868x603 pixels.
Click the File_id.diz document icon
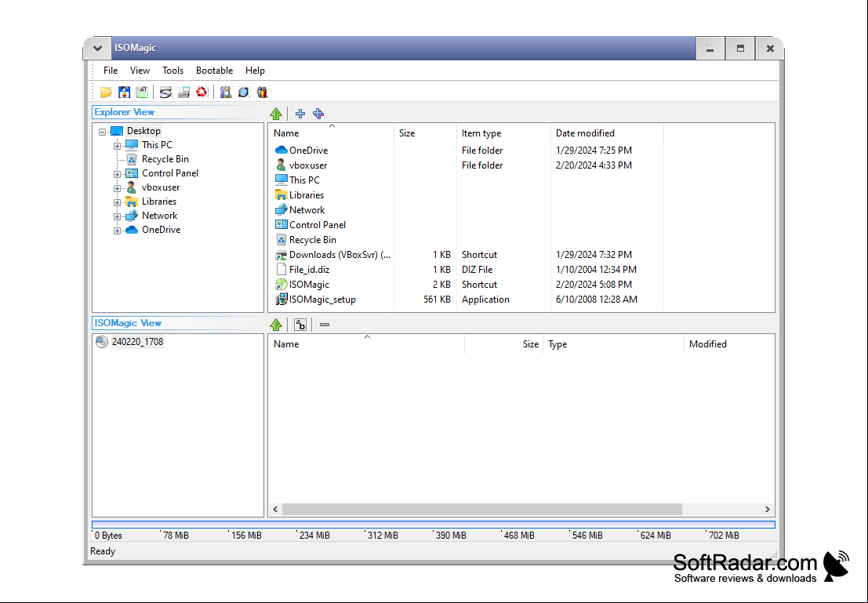(281, 270)
